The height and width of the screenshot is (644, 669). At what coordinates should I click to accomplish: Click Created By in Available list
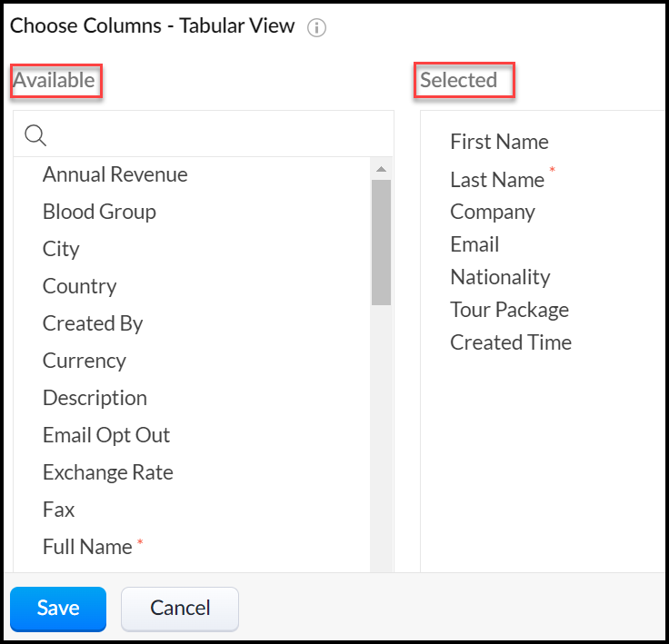93,323
